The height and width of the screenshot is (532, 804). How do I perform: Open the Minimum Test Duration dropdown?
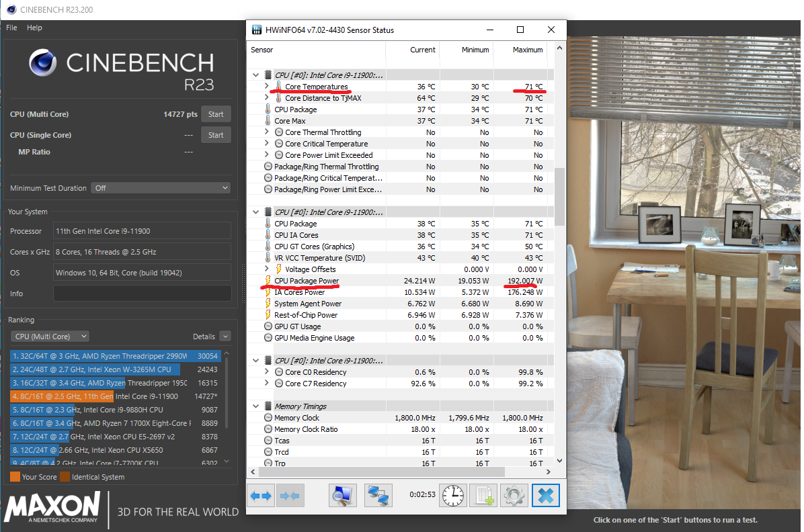coord(161,188)
